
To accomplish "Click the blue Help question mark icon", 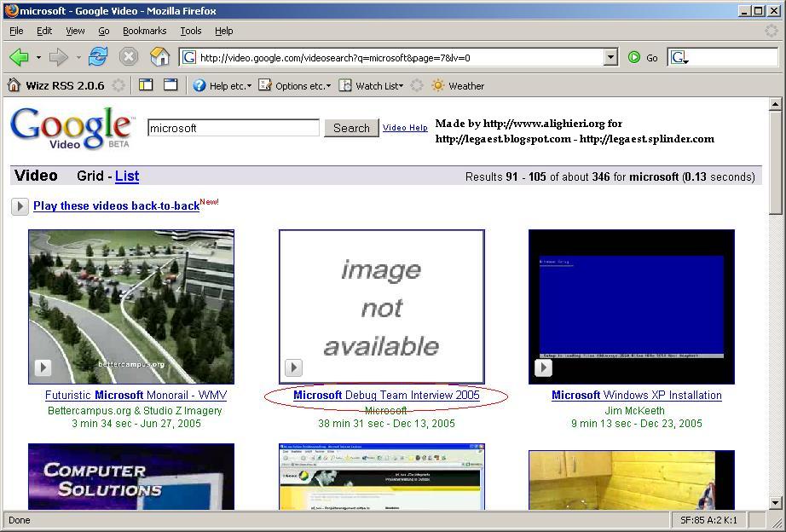I will (199, 86).
